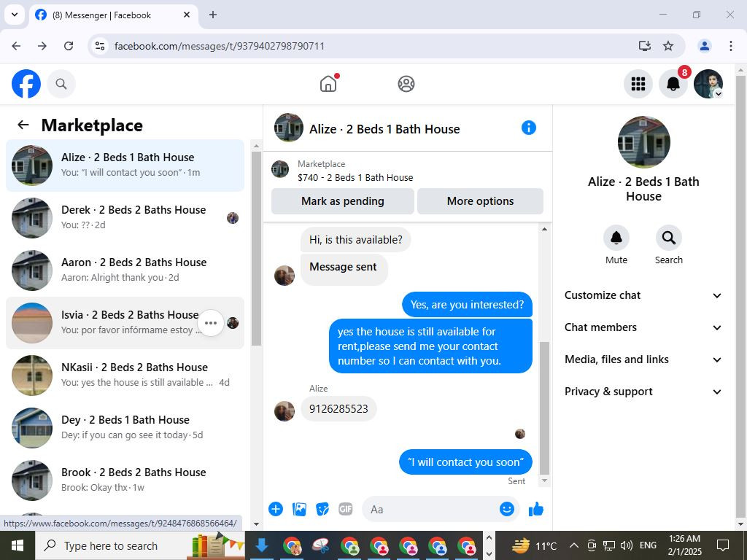This screenshot has width=747, height=560.
Task: Click the chat message scrollbar
Action: tap(544, 407)
